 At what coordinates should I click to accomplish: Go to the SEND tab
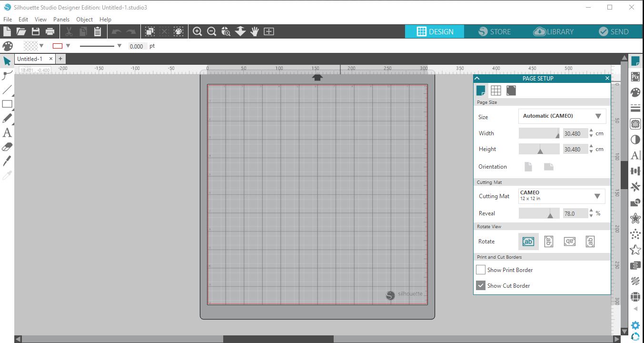[x=614, y=31]
